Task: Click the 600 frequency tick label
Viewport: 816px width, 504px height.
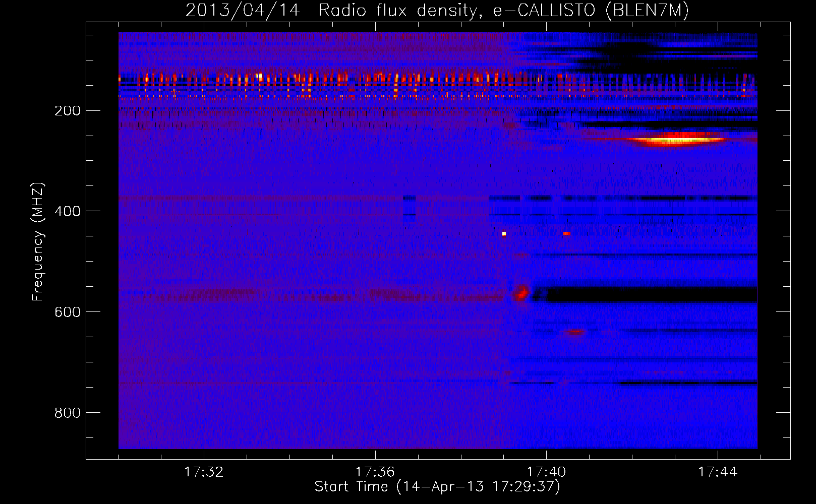Action: 67,312
